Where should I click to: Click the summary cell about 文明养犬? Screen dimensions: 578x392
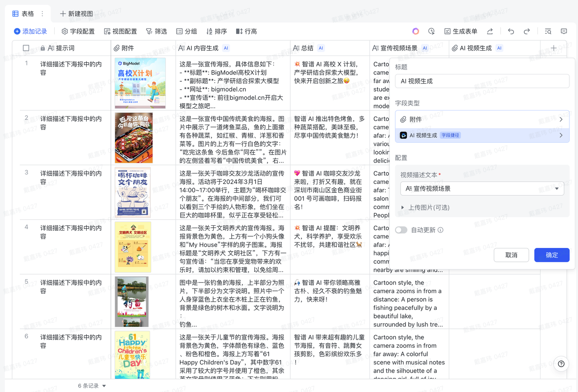click(x=330, y=247)
